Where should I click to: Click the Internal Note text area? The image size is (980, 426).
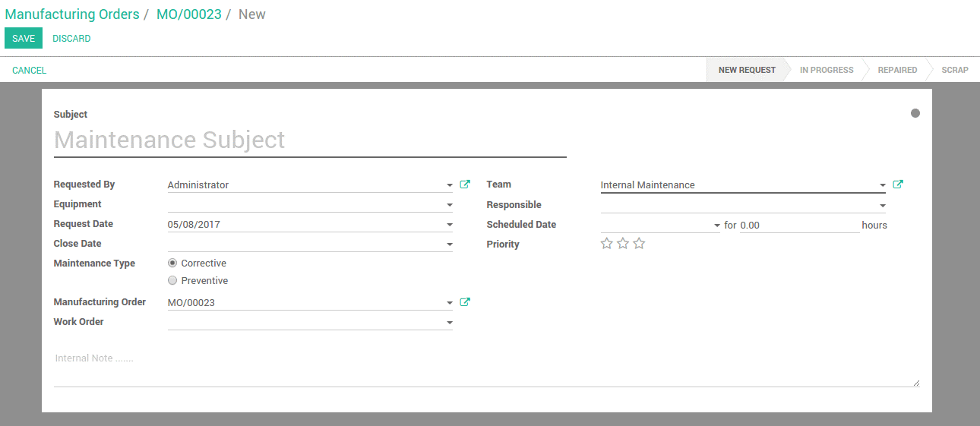(486, 368)
